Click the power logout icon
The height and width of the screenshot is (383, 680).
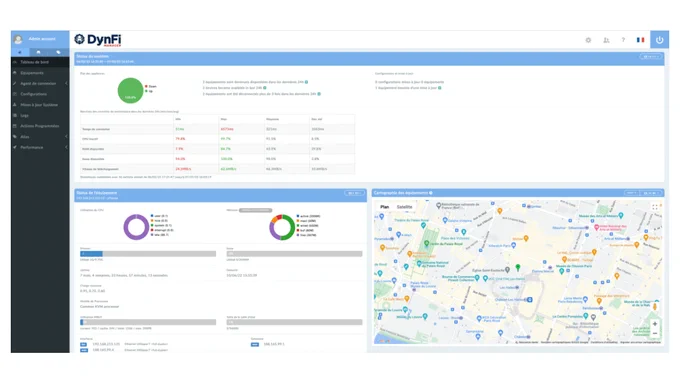click(x=659, y=40)
